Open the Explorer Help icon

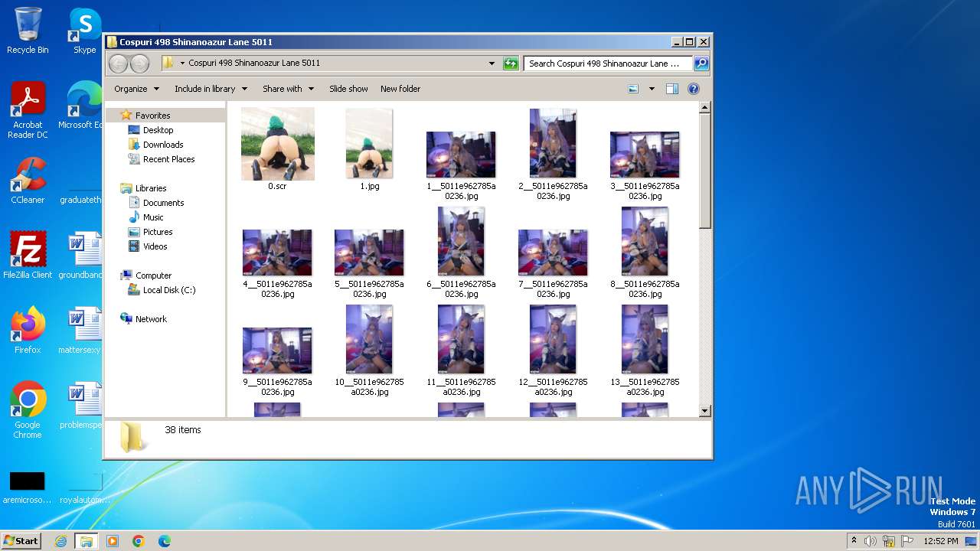tap(694, 89)
